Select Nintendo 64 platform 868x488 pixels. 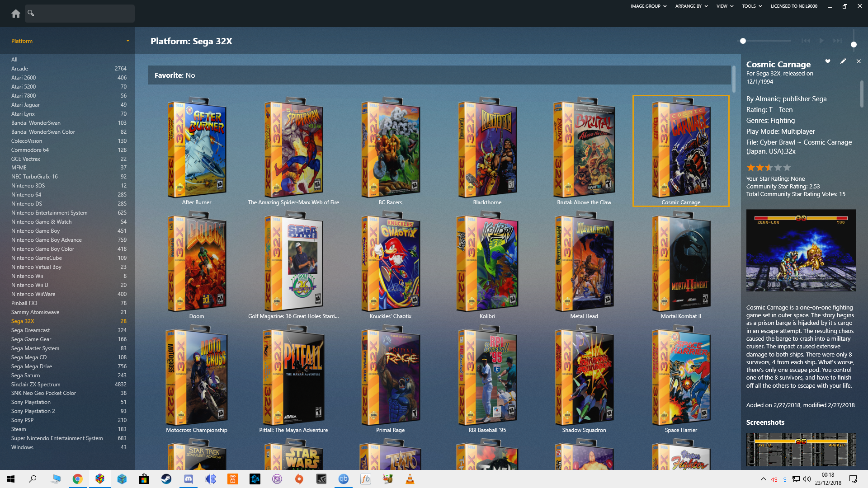click(69, 195)
